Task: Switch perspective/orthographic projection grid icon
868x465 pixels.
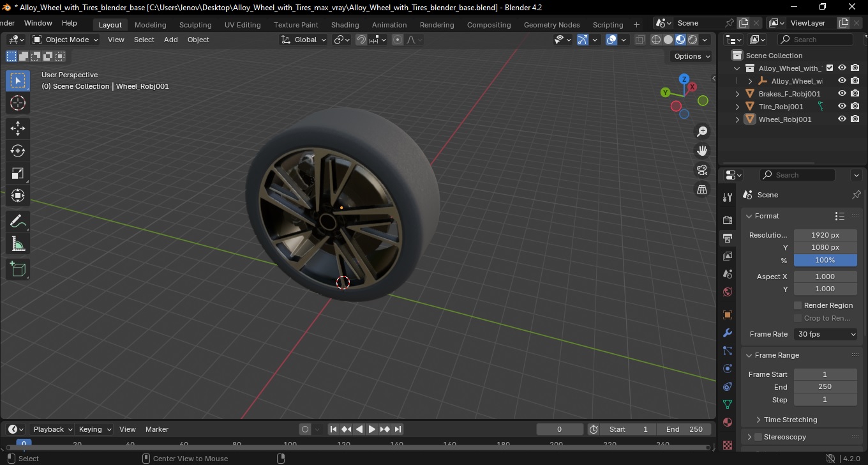Action: tap(702, 189)
